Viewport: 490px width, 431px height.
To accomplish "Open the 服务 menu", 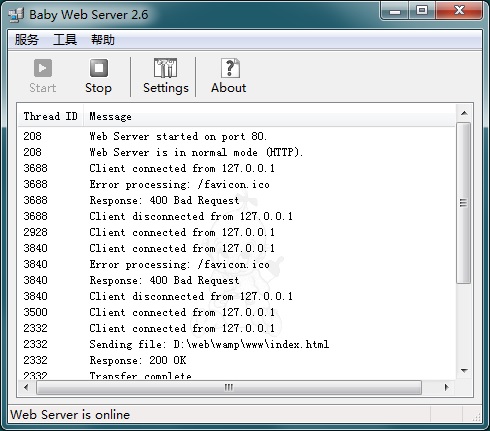I will [26, 40].
